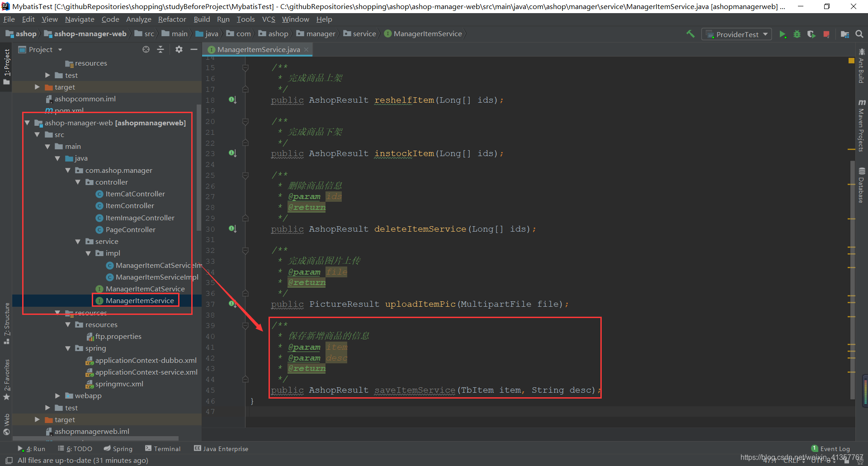The image size is (868, 466).
Task: Open the Favorites tool window
Action: 7,379
